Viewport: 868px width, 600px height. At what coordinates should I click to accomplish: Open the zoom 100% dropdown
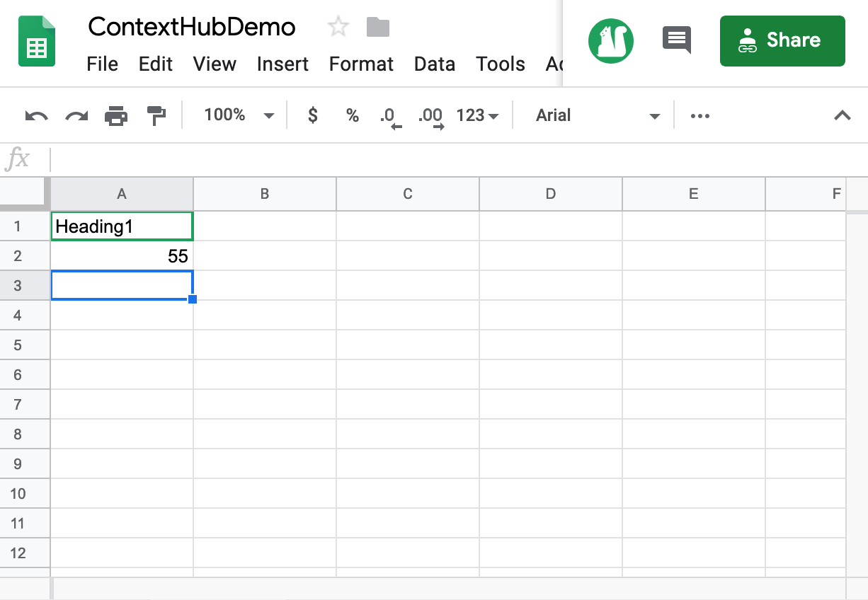[x=239, y=115]
